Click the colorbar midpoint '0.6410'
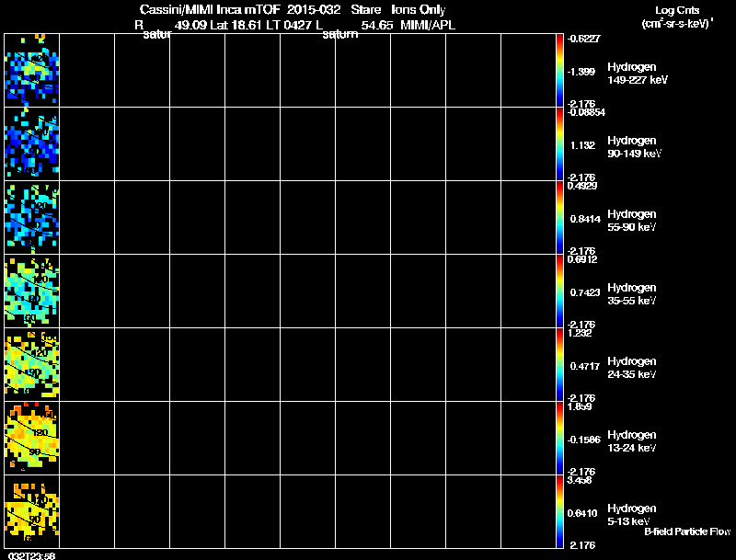 pyautogui.click(x=582, y=514)
